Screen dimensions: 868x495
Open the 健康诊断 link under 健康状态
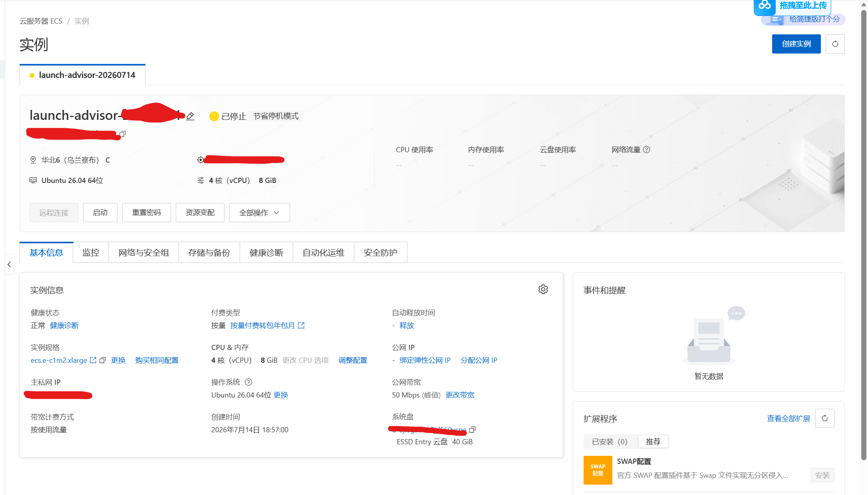click(x=64, y=325)
